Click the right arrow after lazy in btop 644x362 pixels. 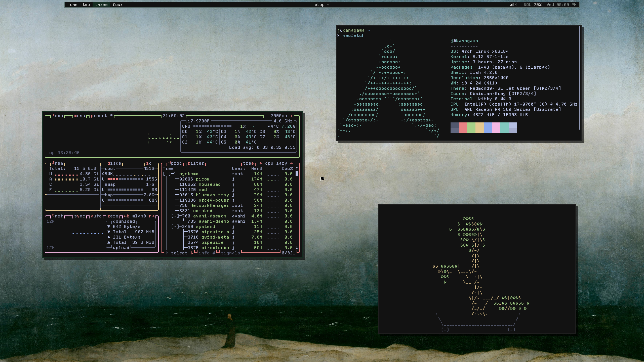291,163
